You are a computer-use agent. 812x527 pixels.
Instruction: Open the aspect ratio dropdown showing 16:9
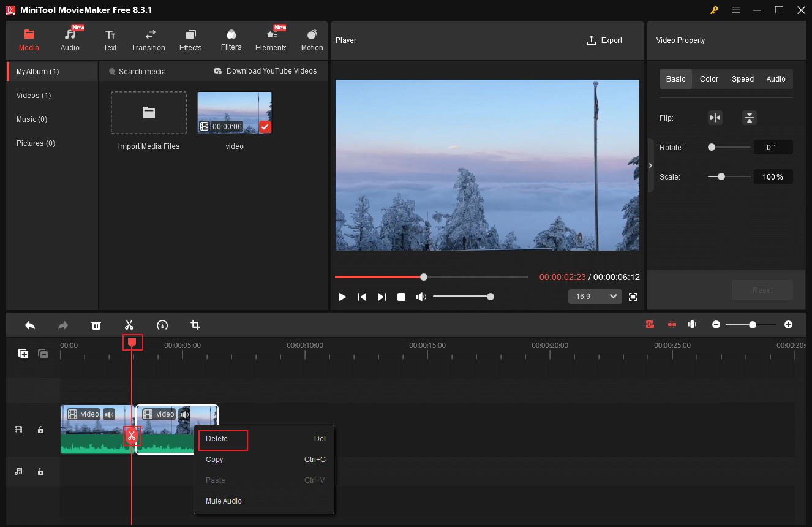[x=595, y=296]
